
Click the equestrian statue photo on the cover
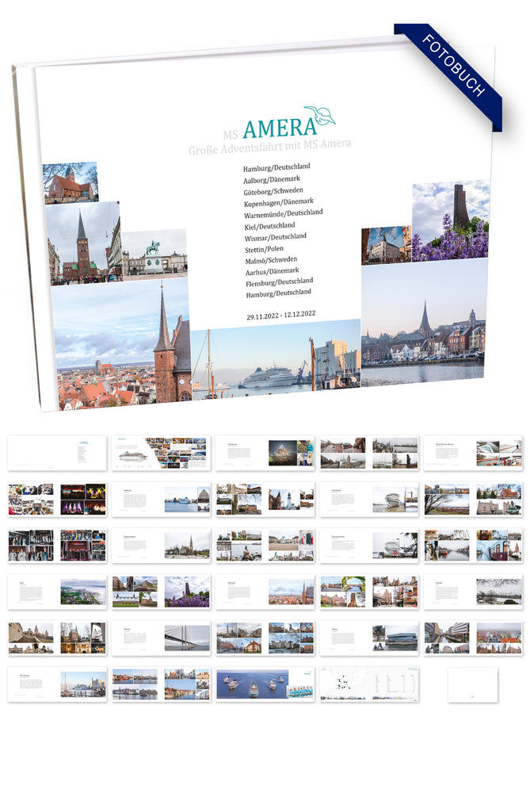(x=154, y=255)
